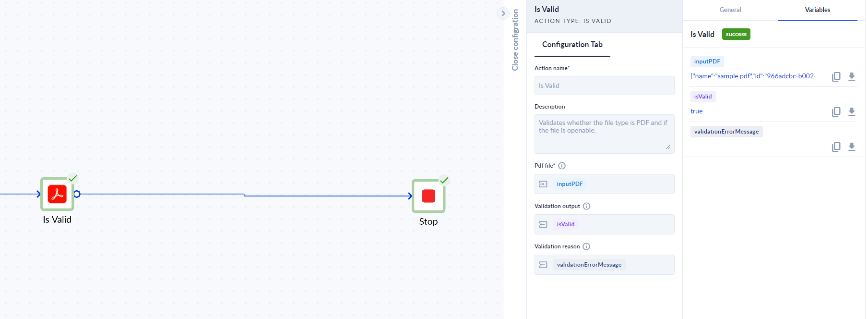Copy the inputPDF variable value
This screenshot has height=319, width=868.
[x=836, y=77]
